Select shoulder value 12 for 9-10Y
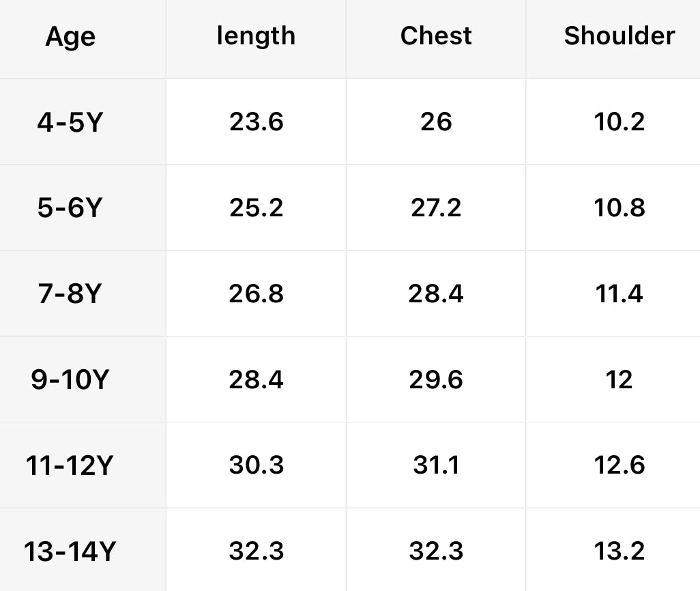The image size is (700, 591). click(619, 379)
